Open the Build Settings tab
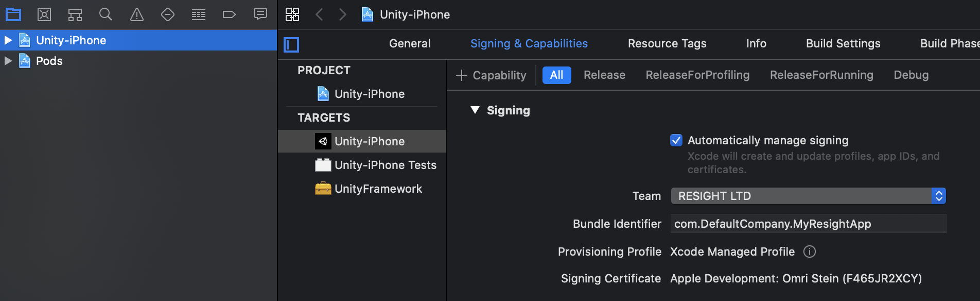Screen dimensions: 980x301 click(843, 44)
